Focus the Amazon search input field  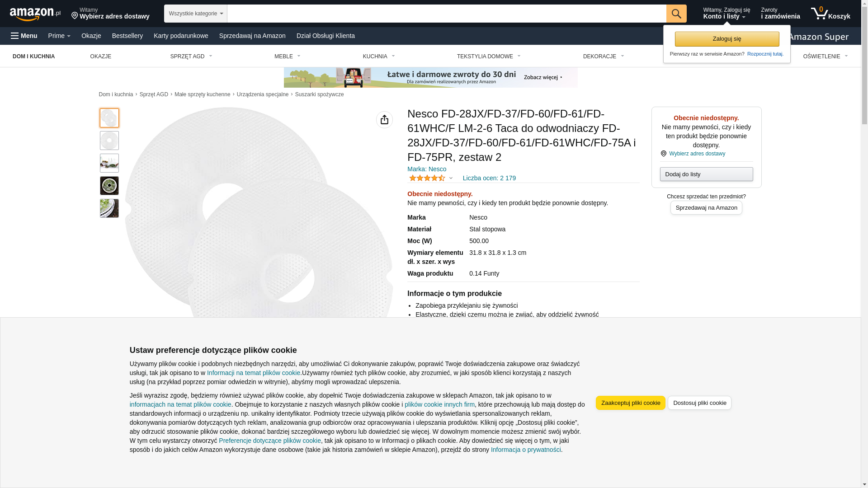(447, 14)
